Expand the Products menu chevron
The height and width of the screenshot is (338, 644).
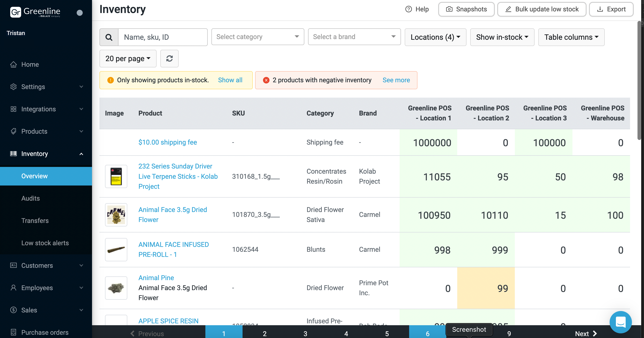(x=81, y=131)
